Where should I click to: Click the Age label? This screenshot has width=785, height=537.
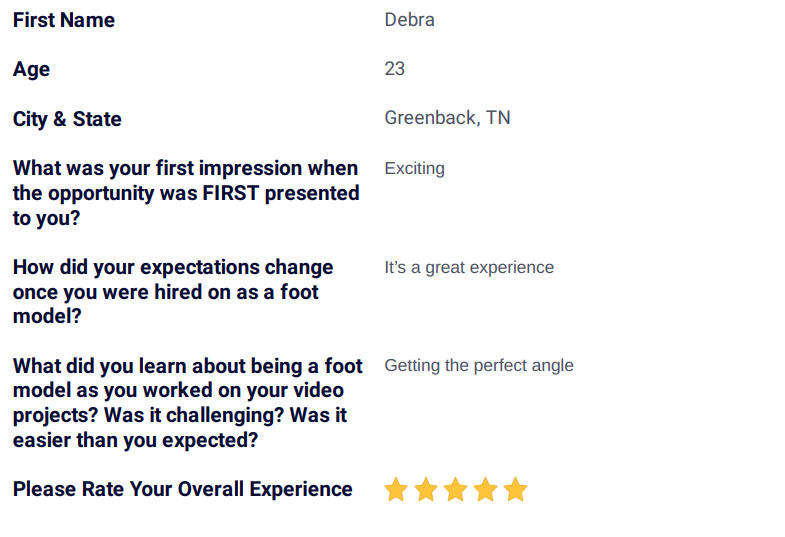tap(31, 70)
